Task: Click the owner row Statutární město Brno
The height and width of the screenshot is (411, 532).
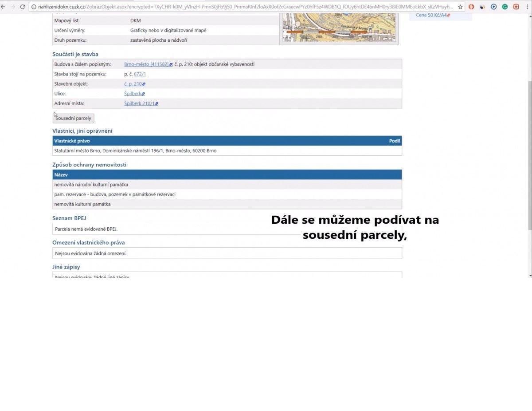Action: (227, 151)
